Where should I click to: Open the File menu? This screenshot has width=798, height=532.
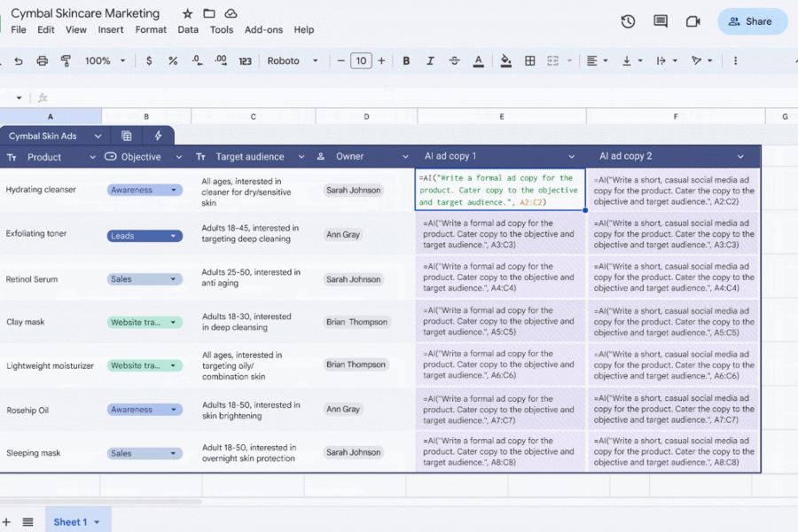point(19,30)
